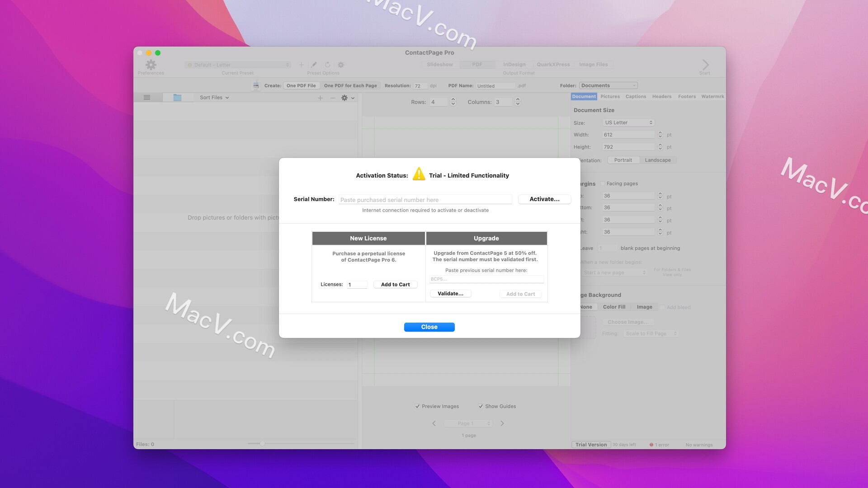
Task: Click the Start arrow icon
Action: click(x=705, y=65)
